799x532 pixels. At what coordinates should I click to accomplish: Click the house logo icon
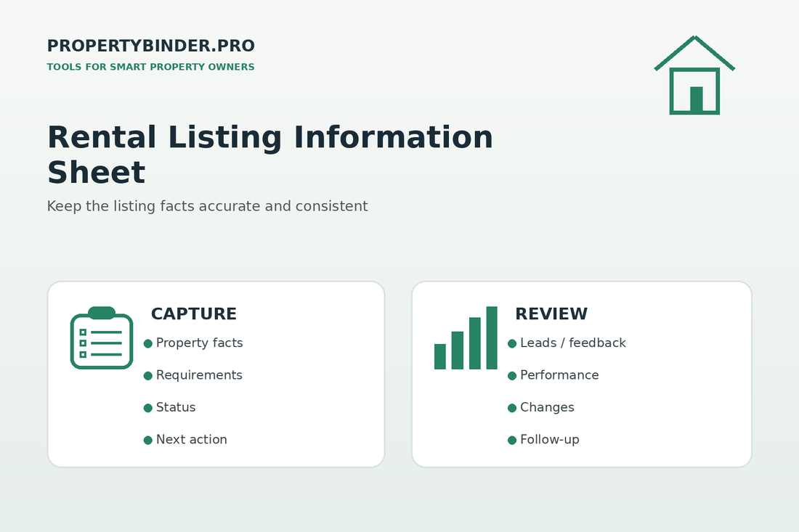[694, 75]
